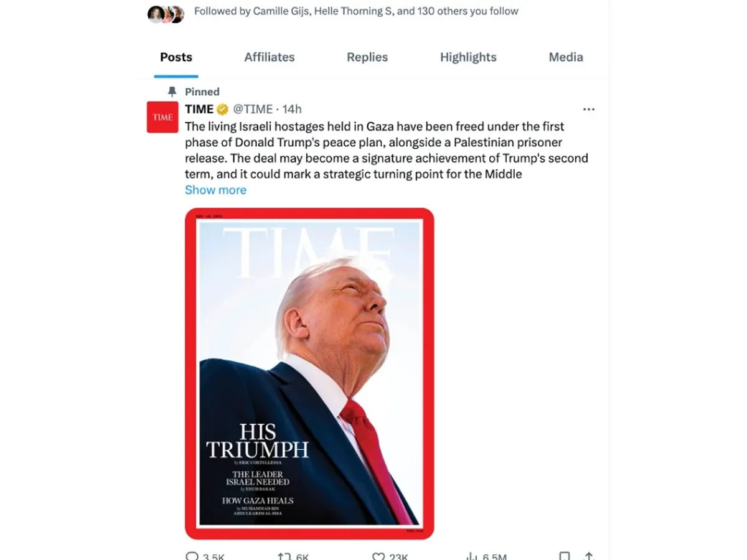Open the TIME magazine cover image
747x560 pixels.
309,373
